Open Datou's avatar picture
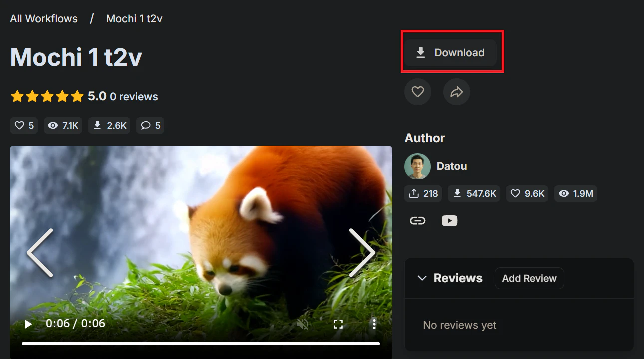 (x=418, y=166)
